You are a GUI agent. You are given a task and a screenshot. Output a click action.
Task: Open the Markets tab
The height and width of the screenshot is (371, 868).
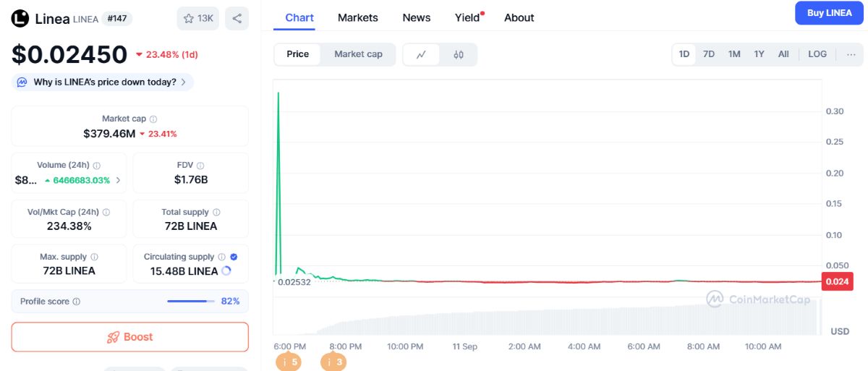(x=358, y=17)
